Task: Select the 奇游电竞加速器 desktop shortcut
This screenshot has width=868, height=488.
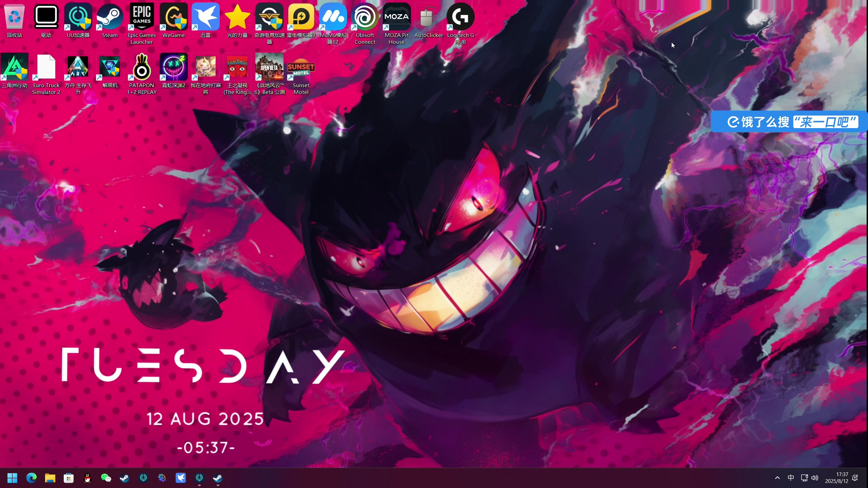Action: [x=269, y=24]
